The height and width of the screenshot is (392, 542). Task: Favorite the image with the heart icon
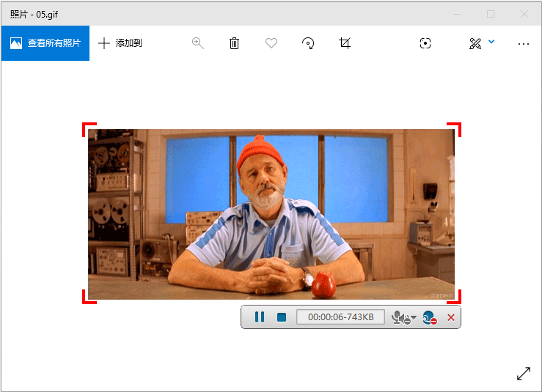[271, 43]
